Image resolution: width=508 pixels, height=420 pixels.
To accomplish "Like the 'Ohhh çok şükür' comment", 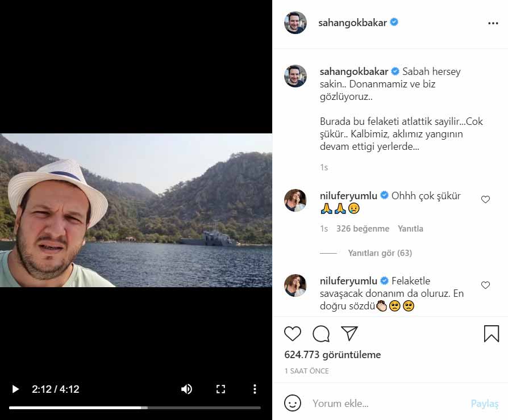I will click(x=485, y=200).
